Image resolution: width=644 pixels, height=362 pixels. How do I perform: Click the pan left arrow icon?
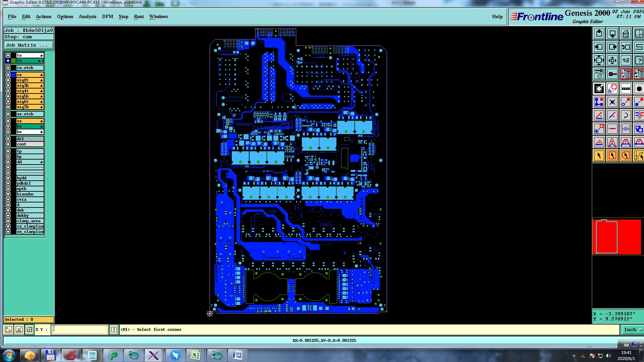(599, 47)
